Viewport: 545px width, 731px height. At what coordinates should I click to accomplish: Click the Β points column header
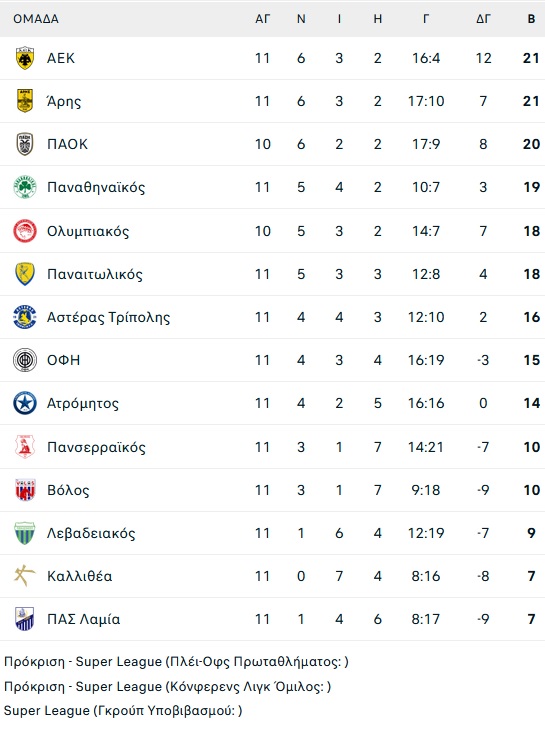531,19
